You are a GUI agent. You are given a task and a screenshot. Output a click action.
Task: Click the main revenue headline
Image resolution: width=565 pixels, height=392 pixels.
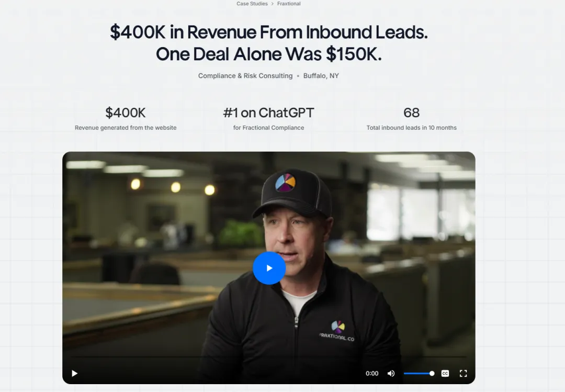269,43
